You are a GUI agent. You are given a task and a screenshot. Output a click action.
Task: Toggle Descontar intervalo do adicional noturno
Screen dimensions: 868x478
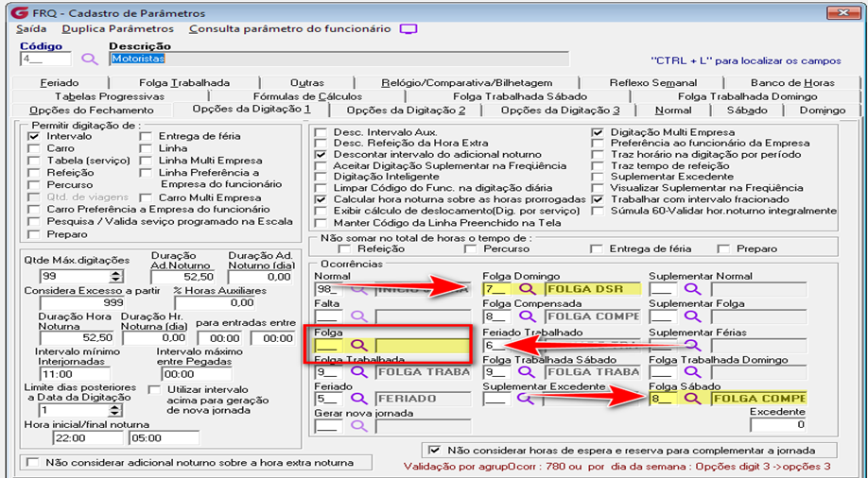point(321,154)
